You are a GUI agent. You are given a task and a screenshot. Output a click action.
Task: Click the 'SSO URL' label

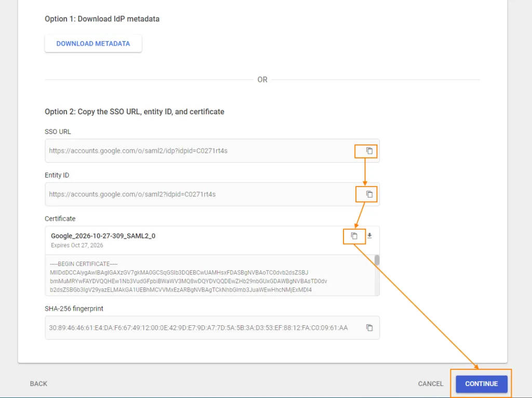coord(58,131)
